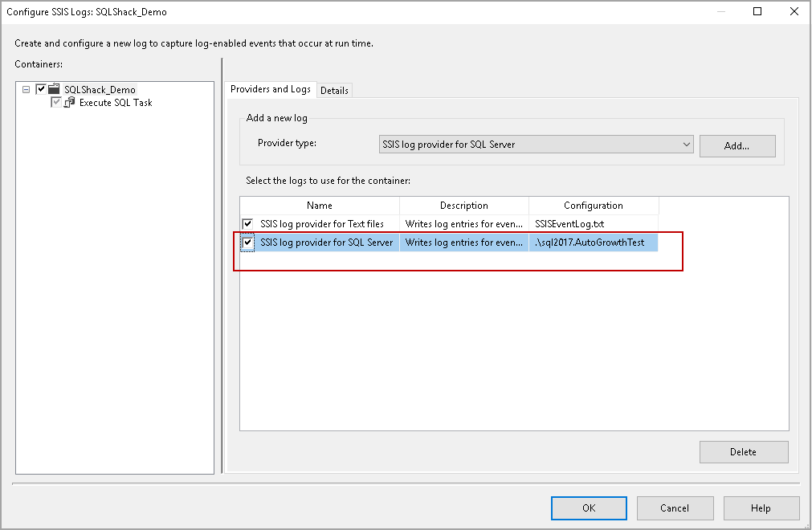This screenshot has height=530, width=812.
Task: Click the Delete button
Action: tap(743, 452)
